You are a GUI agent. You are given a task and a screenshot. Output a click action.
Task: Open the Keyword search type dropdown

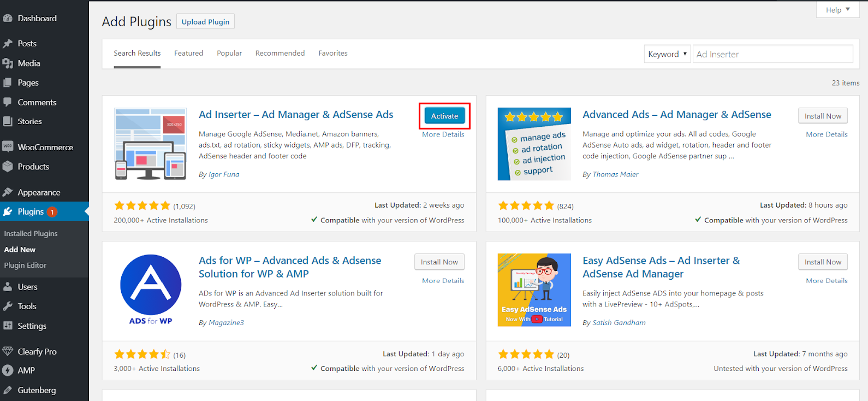tap(667, 54)
